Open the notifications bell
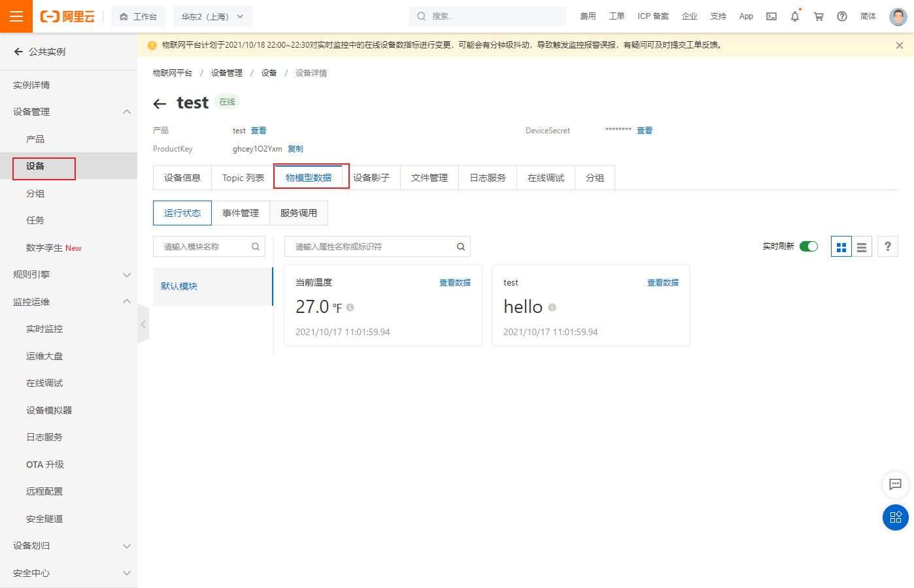The height and width of the screenshot is (588, 914). coord(795,16)
